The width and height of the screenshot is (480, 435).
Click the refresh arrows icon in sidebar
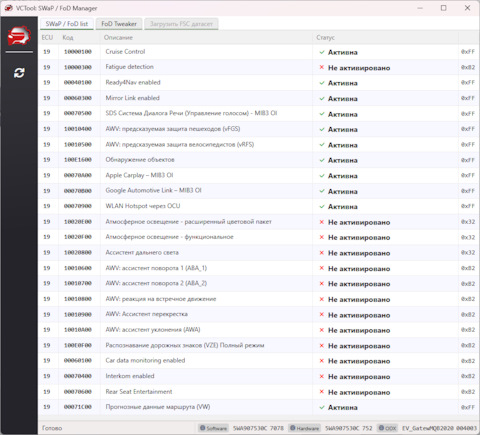tap(19, 73)
